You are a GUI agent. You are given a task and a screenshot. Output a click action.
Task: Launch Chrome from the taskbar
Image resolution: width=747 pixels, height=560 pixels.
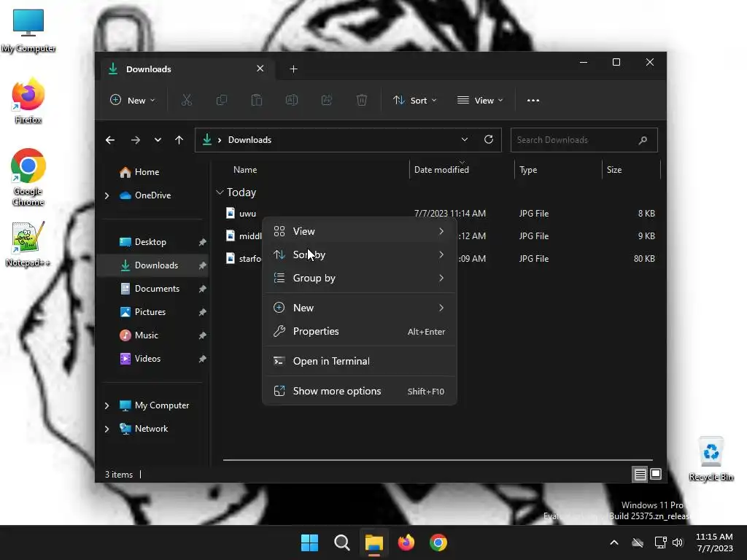(x=438, y=542)
